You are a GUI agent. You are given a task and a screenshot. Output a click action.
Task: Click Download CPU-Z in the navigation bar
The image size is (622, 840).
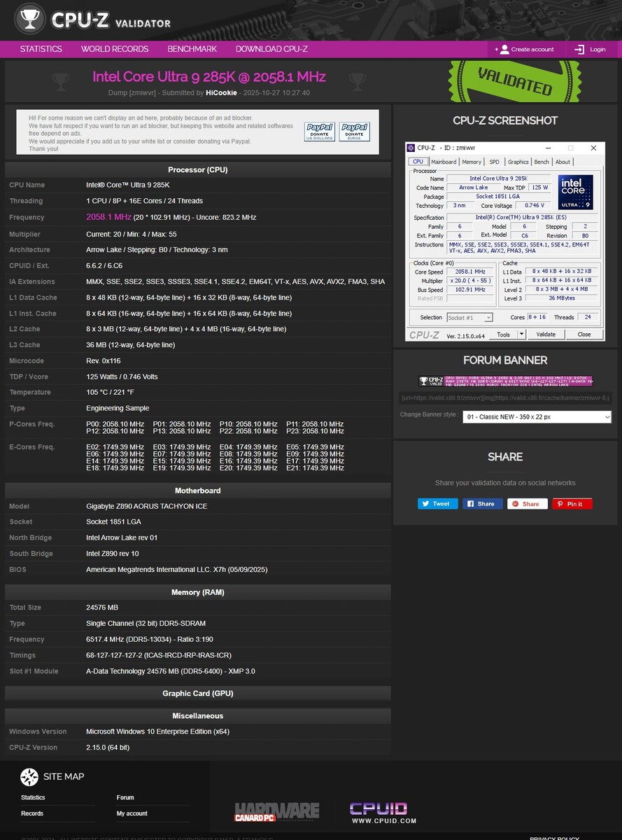(271, 49)
